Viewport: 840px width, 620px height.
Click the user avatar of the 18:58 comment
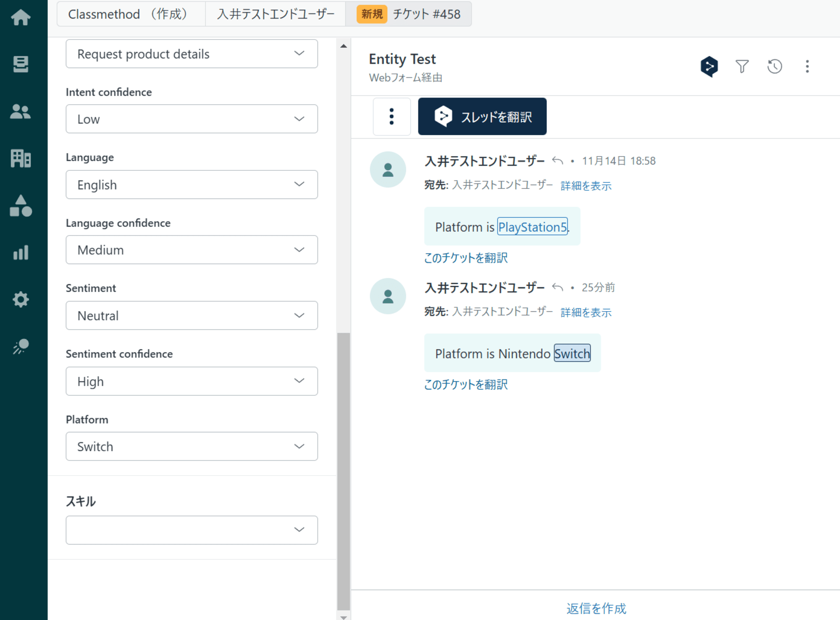point(388,170)
